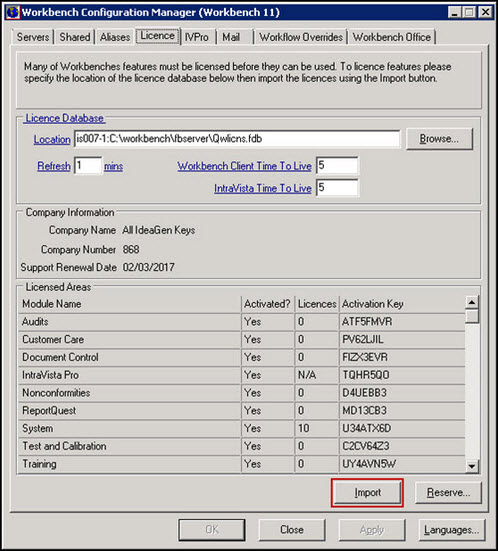498x551 pixels.
Task: Open the Languages... dialog
Action: point(452,530)
